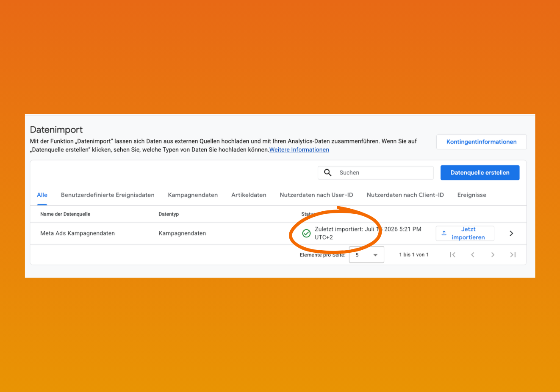
Task: Click the search magnifier icon
Action: (327, 173)
